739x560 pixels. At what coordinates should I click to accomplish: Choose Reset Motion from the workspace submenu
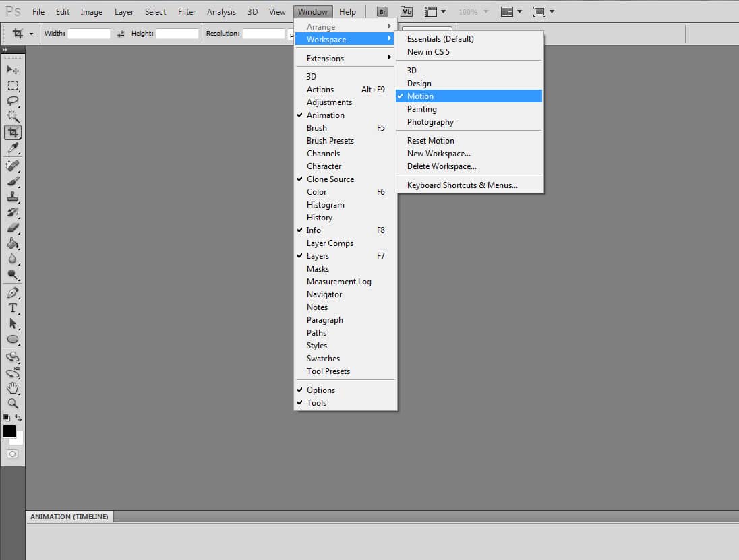click(430, 140)
